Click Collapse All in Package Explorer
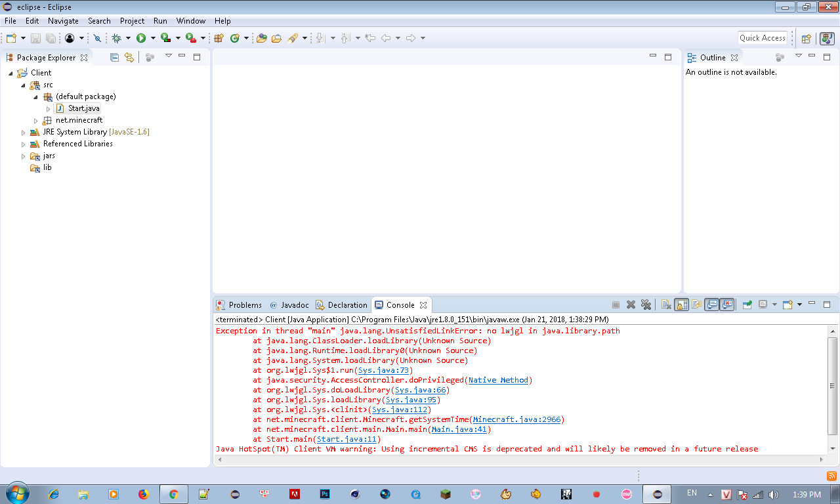 click(114, 57)
